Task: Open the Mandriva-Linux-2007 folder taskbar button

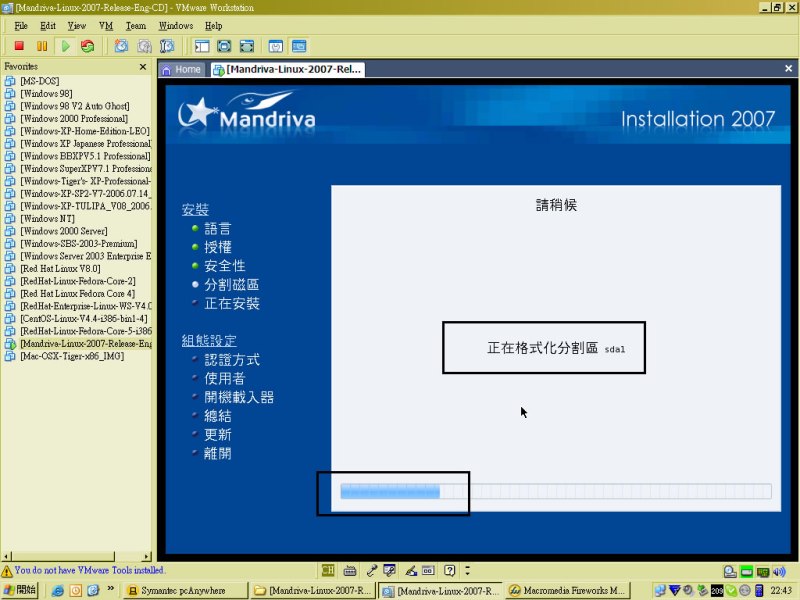Action: (x=313, y=590)
